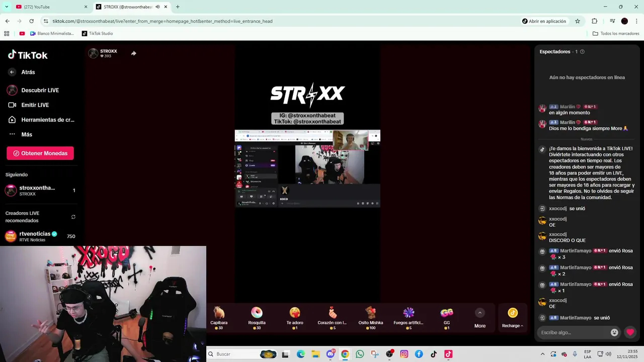Open a new browser tab
644x362 pixels.
point(178,7)
